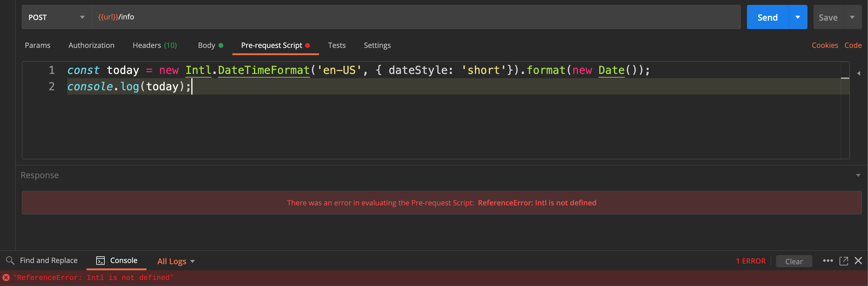868x286 pixels.
Task: Open the Authorization tab
Action: pos(91,45)
